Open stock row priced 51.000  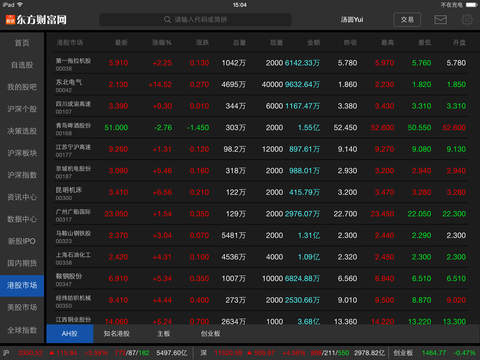pyautogui.click(x=261, y=128)
